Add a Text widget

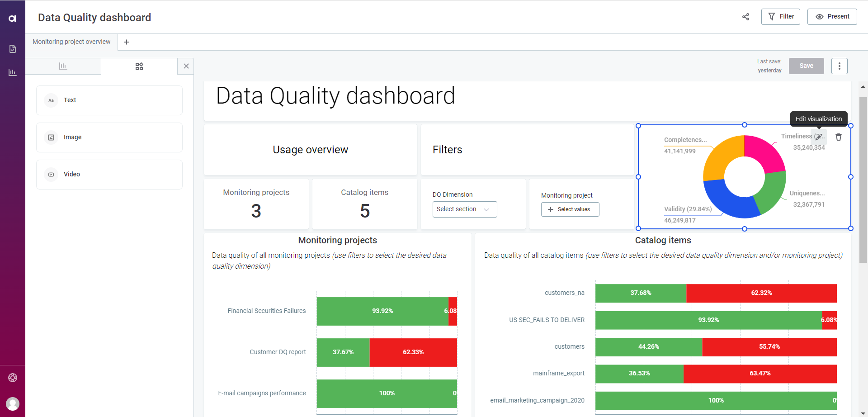[109, 100]
